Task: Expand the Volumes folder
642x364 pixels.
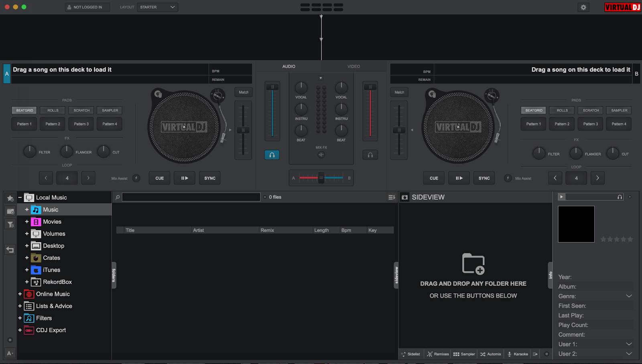Action: pos(27,234)
